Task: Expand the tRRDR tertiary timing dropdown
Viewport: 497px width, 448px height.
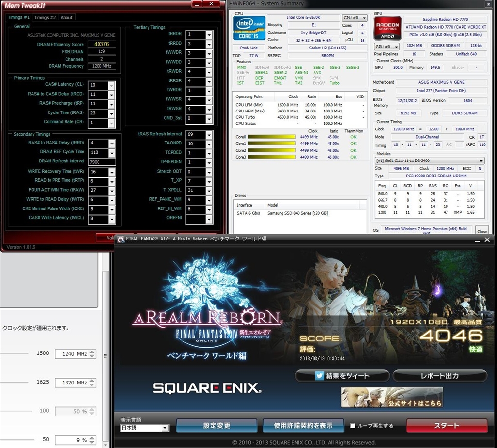Action: pos(209,34)
